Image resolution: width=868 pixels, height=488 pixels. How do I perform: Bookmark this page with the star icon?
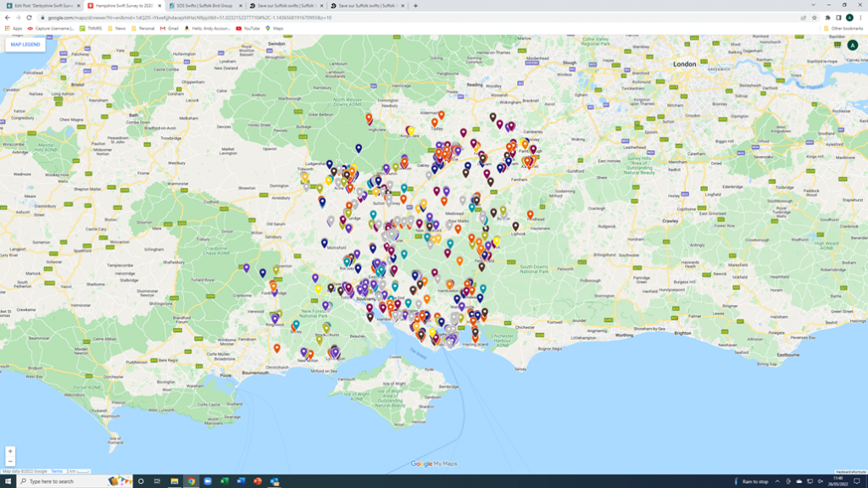tap(815, 18)
